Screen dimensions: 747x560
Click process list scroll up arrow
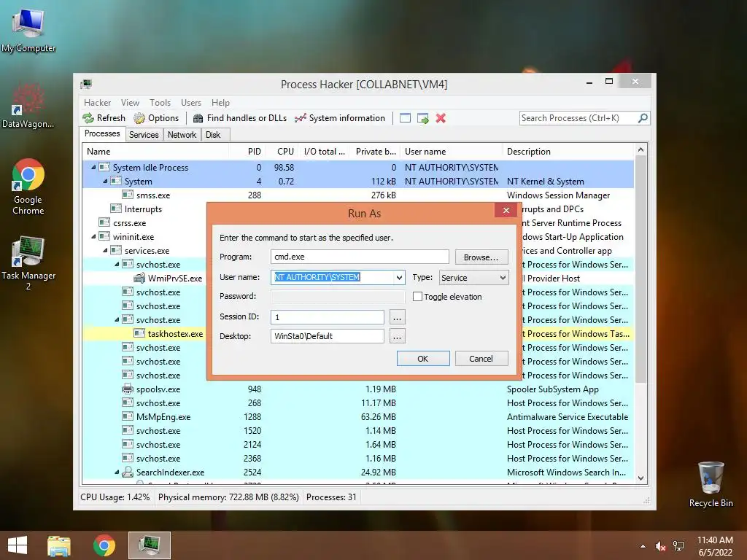pos(640,150)
